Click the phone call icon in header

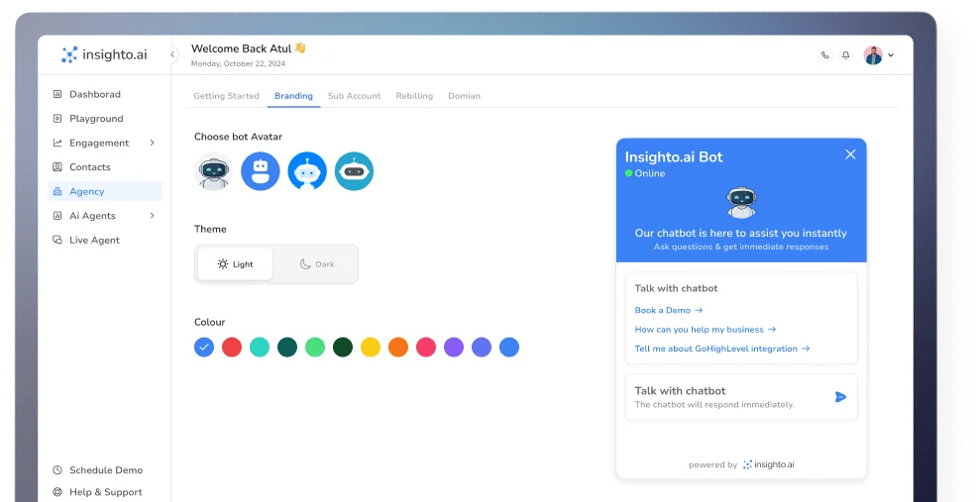pos(825,54)
